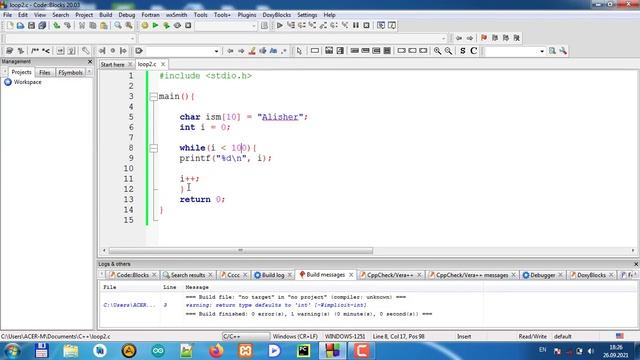Click the Break debugger pause icon

(x=356, y=26)
